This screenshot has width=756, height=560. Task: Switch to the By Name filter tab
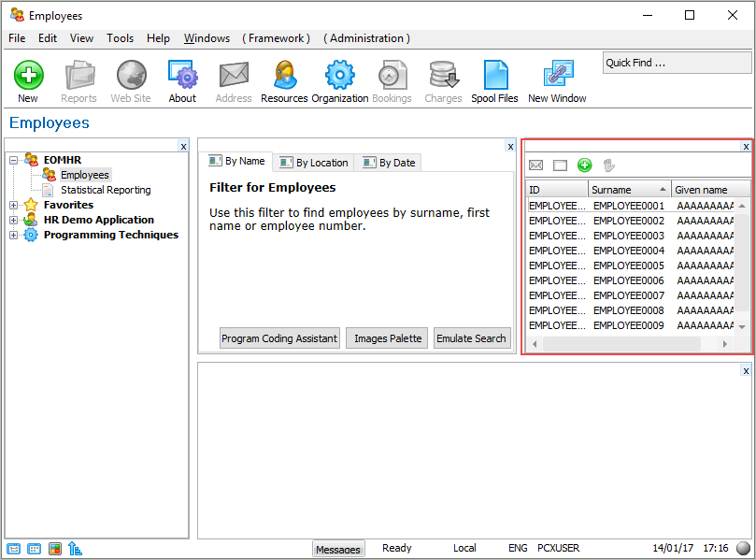pyautogui.click(x=236, y=161)
